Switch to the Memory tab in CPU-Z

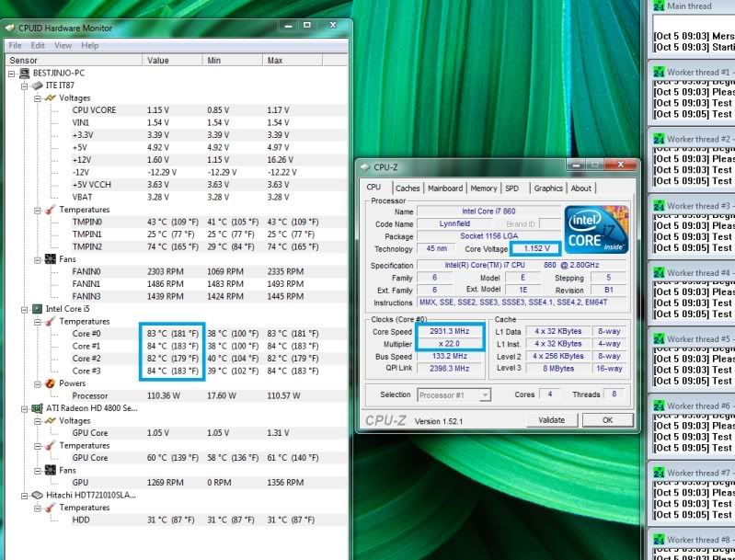(x=484, y=189)
